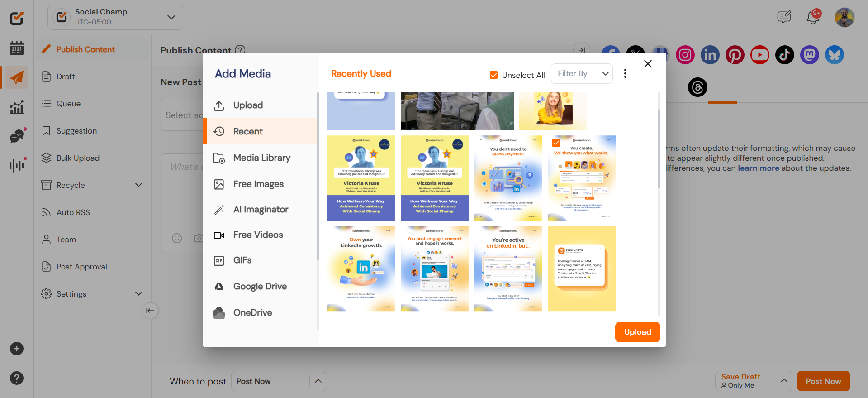Select the Bluesky account icon
Image resolution: width=868 pixels, height=398 pixels.
pos(835,55)
